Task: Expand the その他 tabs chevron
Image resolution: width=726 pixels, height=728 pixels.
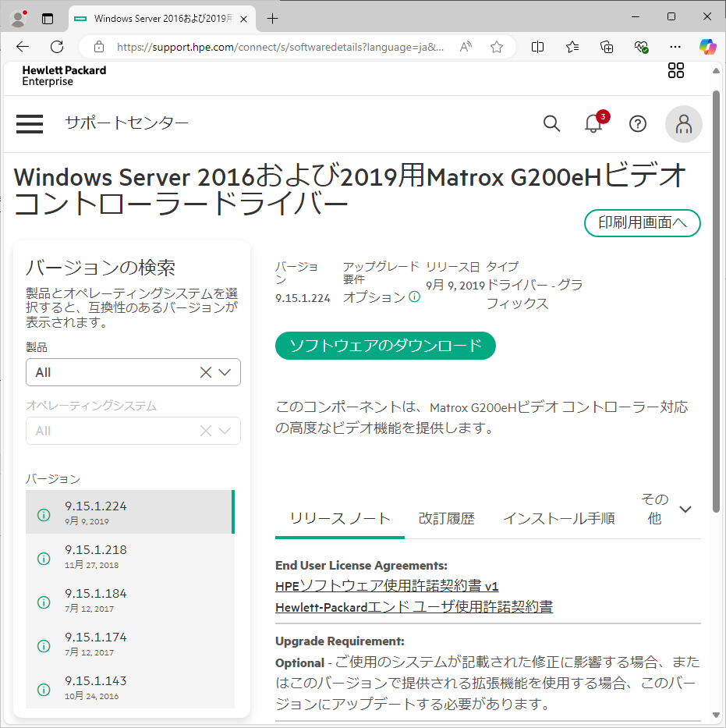Action: [x=685, y=509]
